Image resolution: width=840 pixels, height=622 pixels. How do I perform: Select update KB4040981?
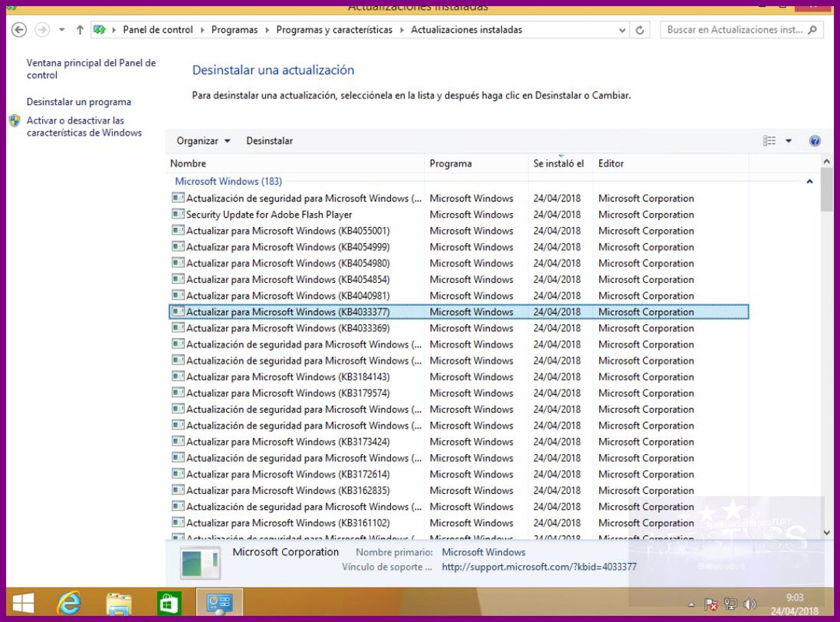(458, 296)
